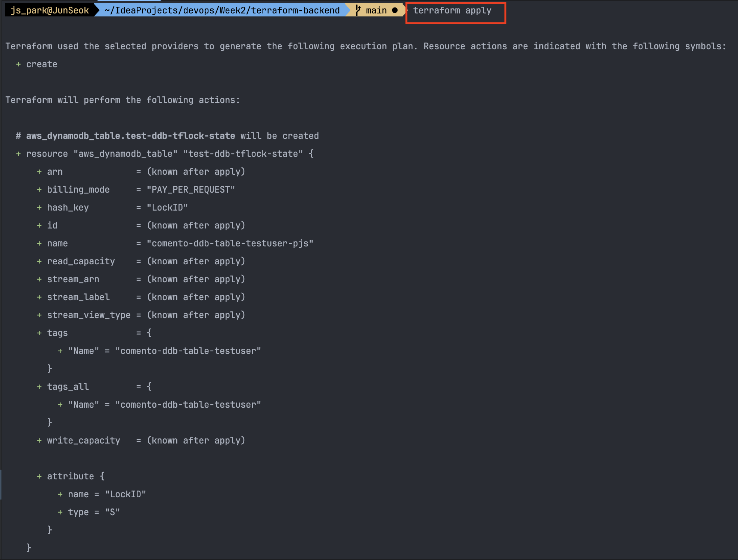
Task: Click the js_park@JunSeok prompt segment
Action: 50,10
